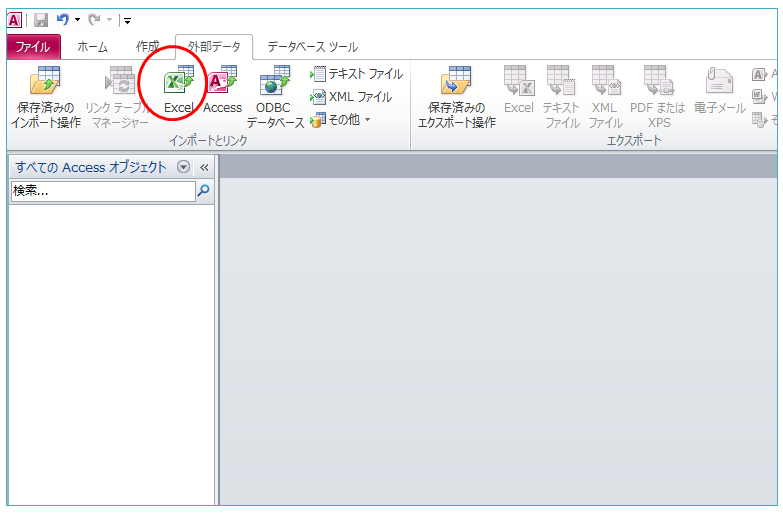Click the 電子メール export icon
The image size is (783, 513).
(720, 90)
